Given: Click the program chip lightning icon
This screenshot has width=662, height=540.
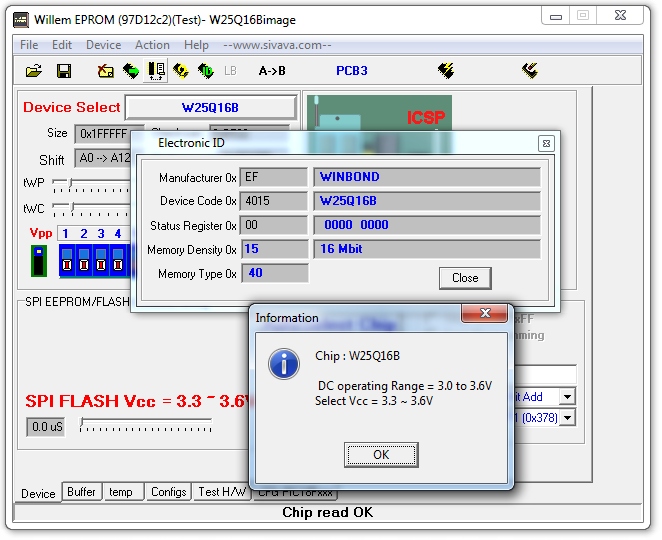Looking at the screenshot, I should point(446,71).
